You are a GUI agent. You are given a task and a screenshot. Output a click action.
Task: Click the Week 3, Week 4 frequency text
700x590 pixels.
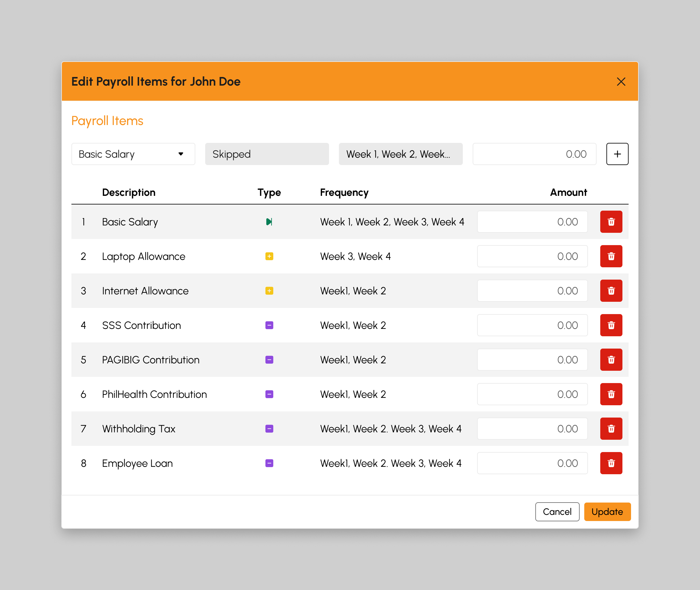click(x=355, y=256)
